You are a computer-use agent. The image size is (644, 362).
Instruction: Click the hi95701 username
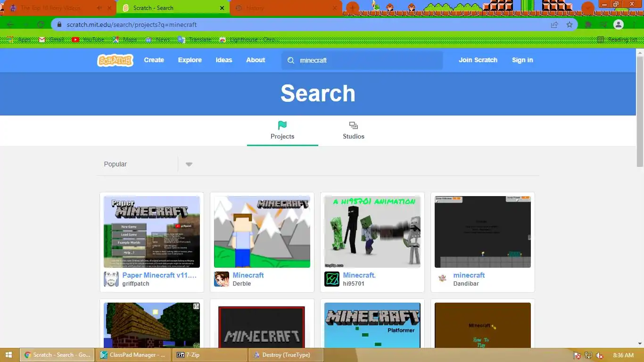point(354,284)
